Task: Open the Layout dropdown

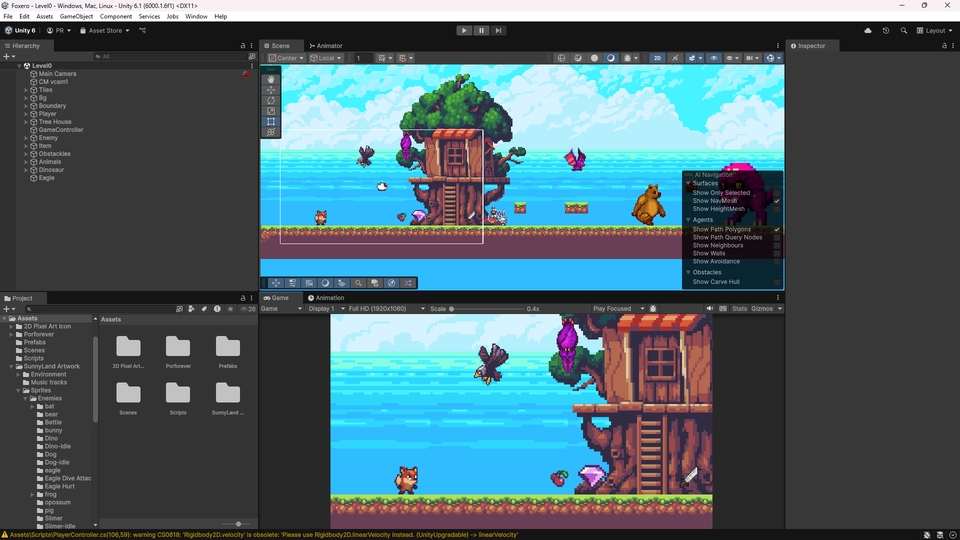Action: [935, 31]
